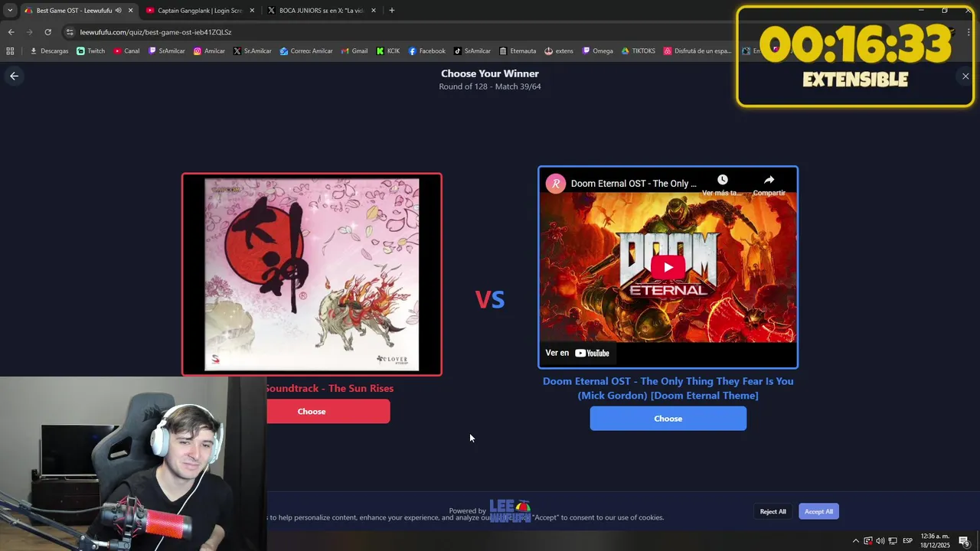Image resolution: width=980 pixels, height=551 pixels.
Task: Close the Best Game OST tab
Action: pyautogui.click(x=130, y=11)
